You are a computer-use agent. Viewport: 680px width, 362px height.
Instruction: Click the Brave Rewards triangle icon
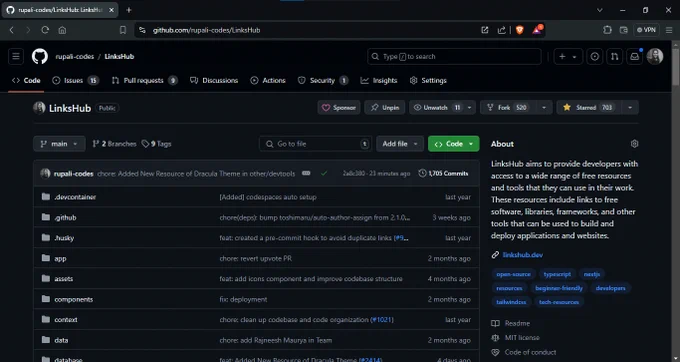(537, 30)
